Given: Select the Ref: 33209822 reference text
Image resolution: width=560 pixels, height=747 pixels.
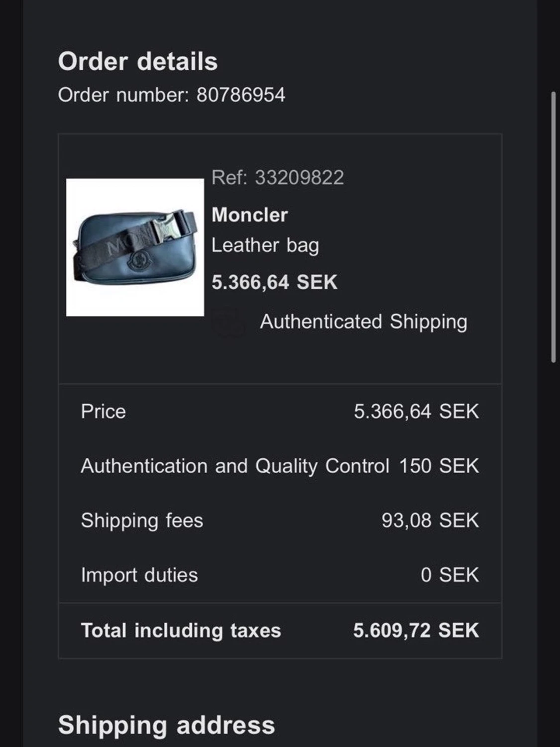Looking at the screenshot, I should [x=277, y=178].
